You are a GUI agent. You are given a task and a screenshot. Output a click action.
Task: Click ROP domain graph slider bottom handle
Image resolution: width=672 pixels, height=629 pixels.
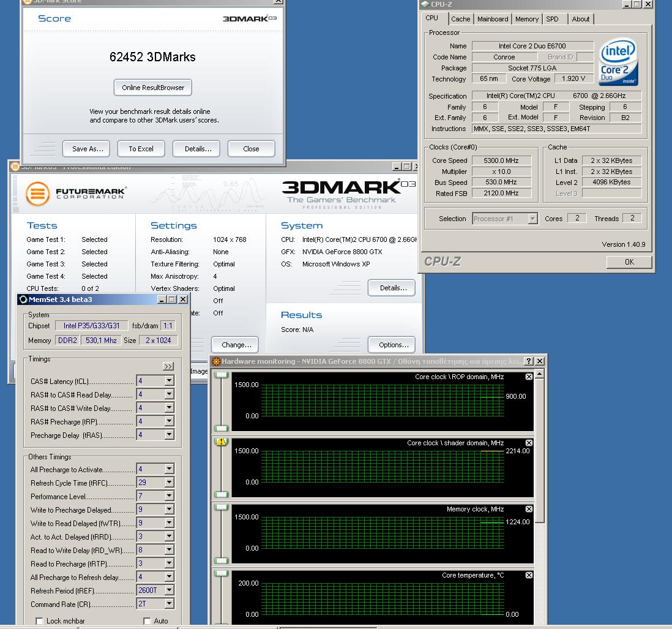point(222,428)
